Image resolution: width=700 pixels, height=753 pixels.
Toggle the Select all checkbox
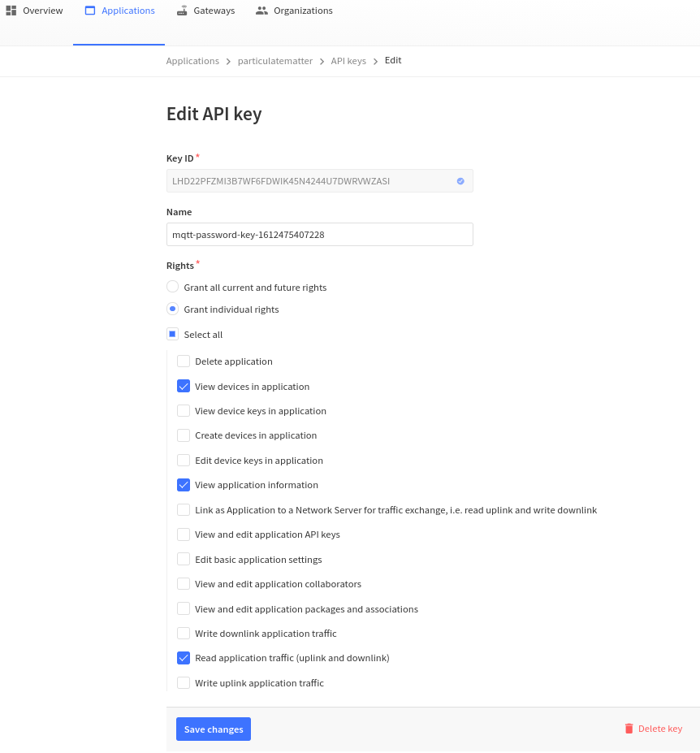172,334
